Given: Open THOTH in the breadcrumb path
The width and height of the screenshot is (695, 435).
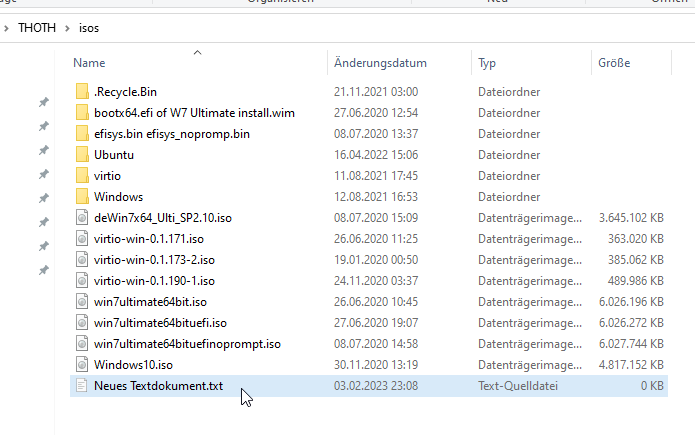Looking at the screenshot, I should click(37, 28).
